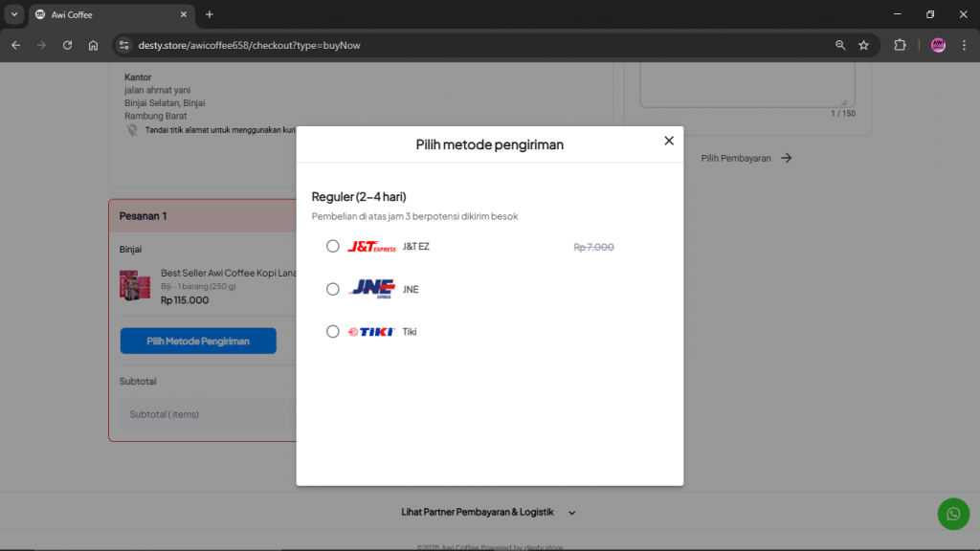Click the Subtotal (items) row
This screenshot has width=980, height=551.
pos(208,414)
